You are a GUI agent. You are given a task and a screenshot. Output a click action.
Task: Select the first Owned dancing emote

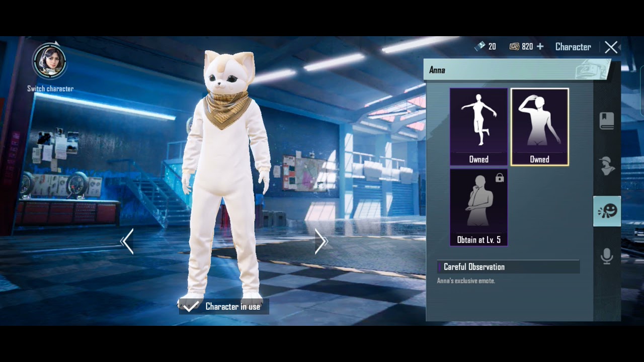(478, 127)
